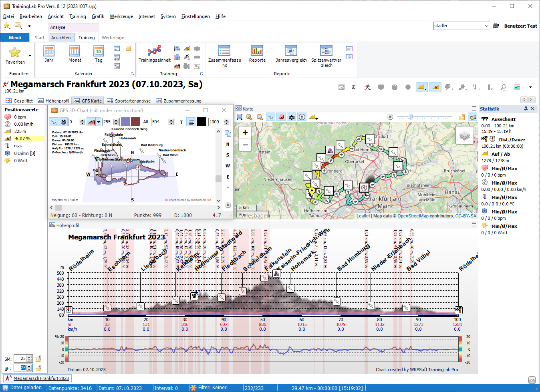
Task: Click the black color swatch in 3D chart
Action: [x=201, y=122]
